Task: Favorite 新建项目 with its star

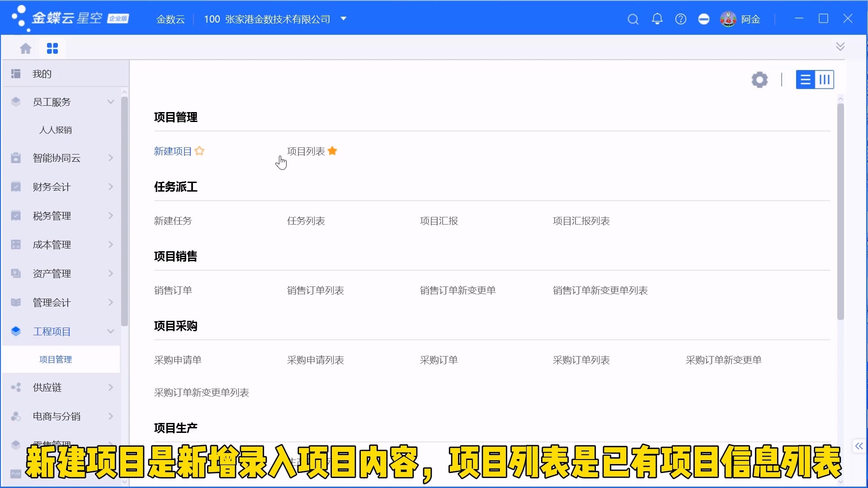Action: coord(199,151)
